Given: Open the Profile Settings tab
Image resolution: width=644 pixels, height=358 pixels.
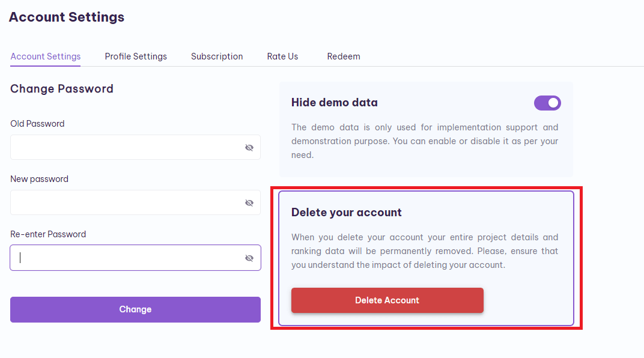Looking at the screenshot, I should 136,56.
